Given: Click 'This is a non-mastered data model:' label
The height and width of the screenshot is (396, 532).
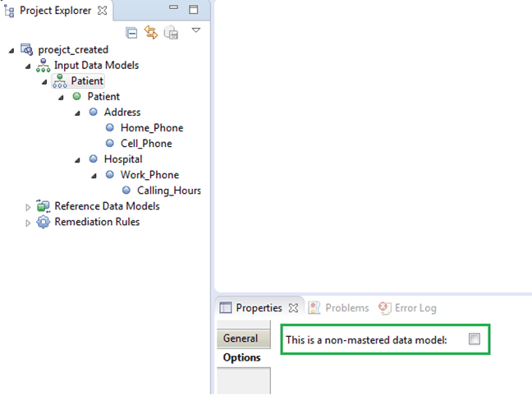Looking at the screenshot, I should pyautogui.click(x=366, y=340).
